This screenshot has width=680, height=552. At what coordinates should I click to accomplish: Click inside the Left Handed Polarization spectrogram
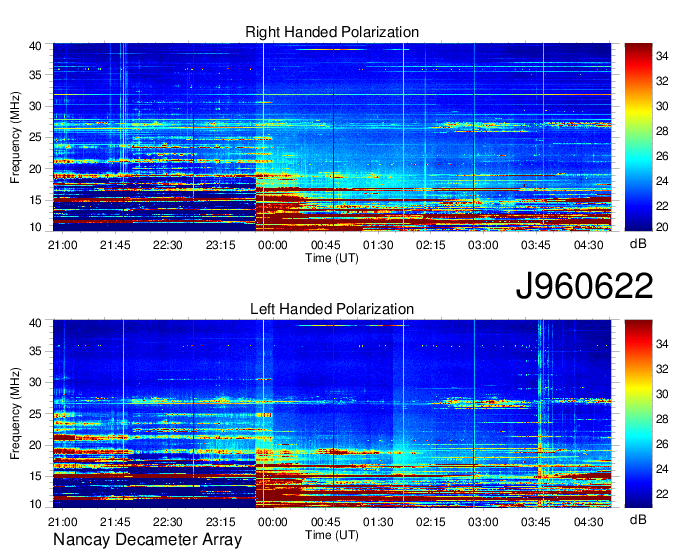click(x=332, y=414)
